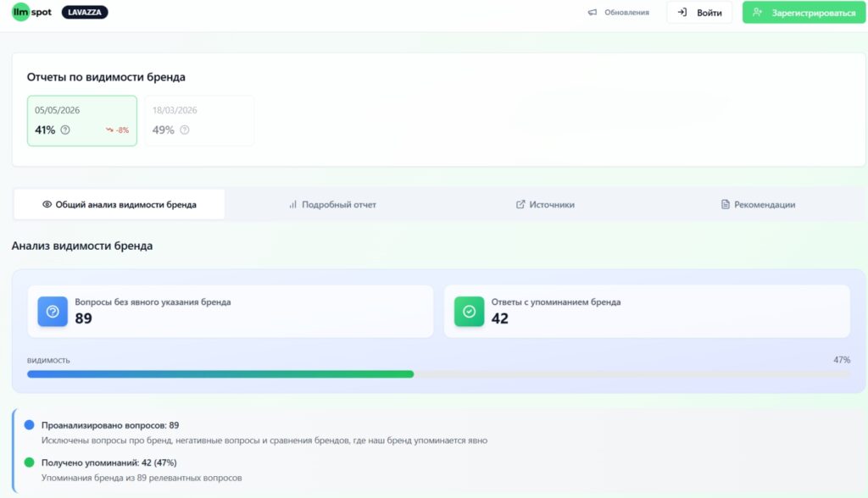Click Проанализировано вопросов: 89 line
The width and height of the screenshot is (868, 498).
point(110,425)
